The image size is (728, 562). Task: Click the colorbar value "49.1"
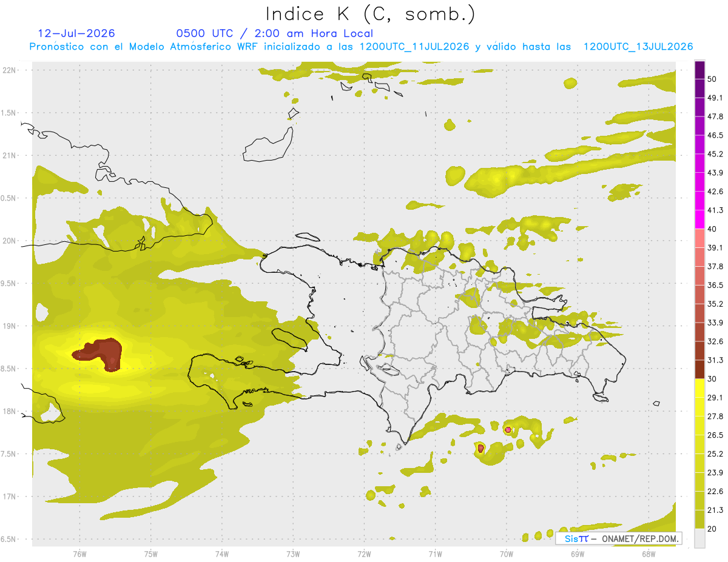[715, 98]
